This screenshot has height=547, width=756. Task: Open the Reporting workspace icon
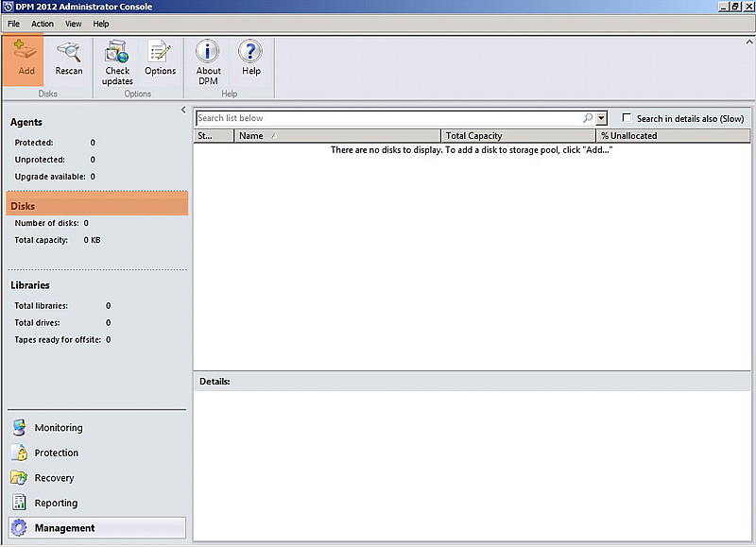(x=18, y=503)
